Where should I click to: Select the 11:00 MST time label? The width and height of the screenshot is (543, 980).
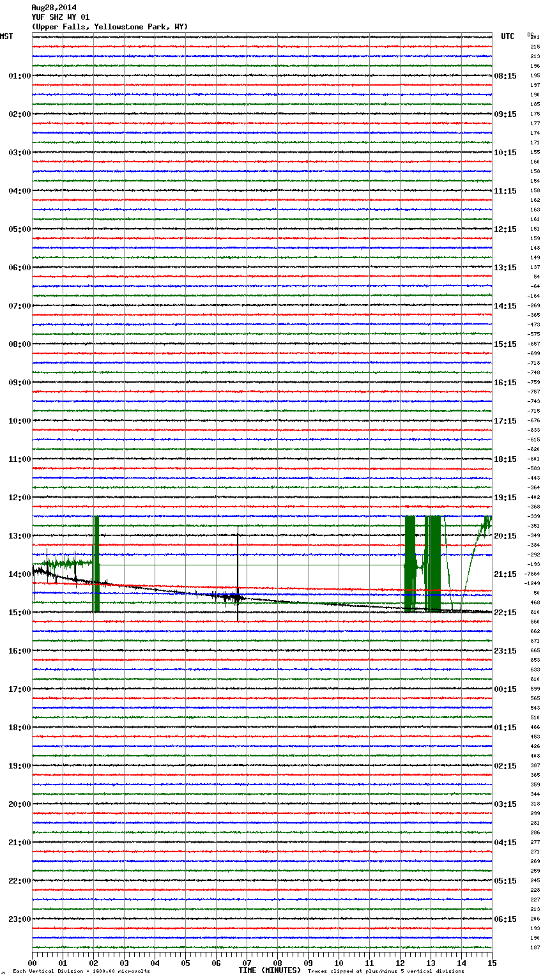click(x=20, y=459)
